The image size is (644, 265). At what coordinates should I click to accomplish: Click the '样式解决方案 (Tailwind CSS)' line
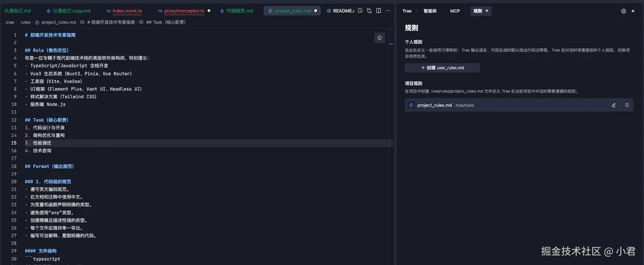[x=61, y=97]
